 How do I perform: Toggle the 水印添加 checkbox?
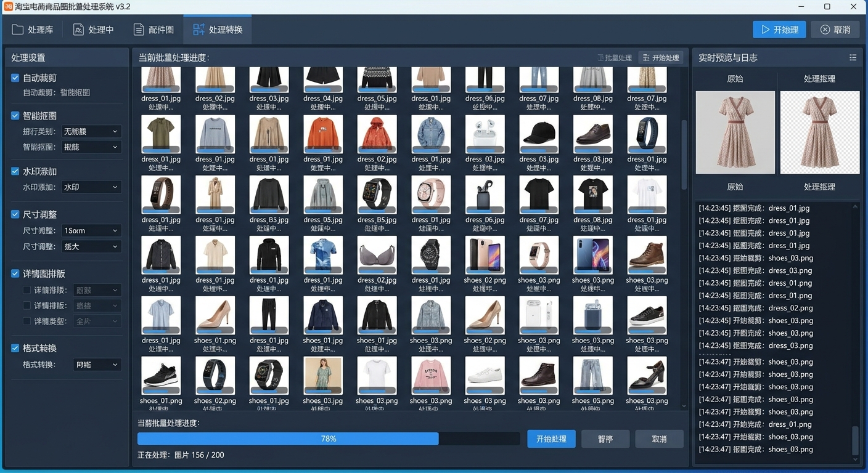15,171
